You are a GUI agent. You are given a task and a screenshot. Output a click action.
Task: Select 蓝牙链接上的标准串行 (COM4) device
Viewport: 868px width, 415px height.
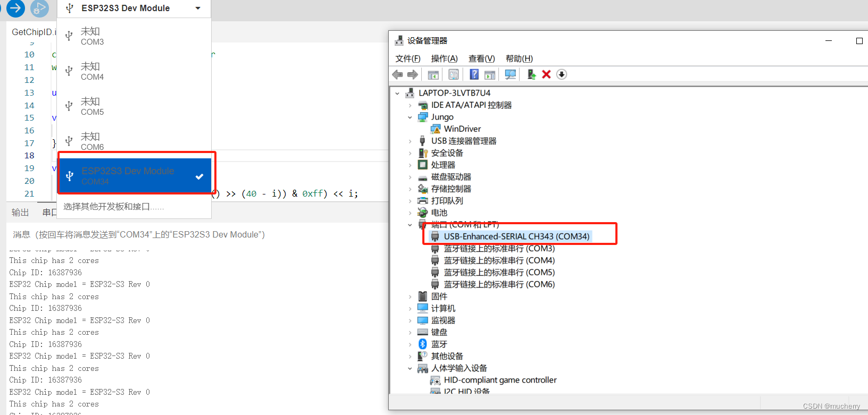pyautogui.click(x=499, y=260)
